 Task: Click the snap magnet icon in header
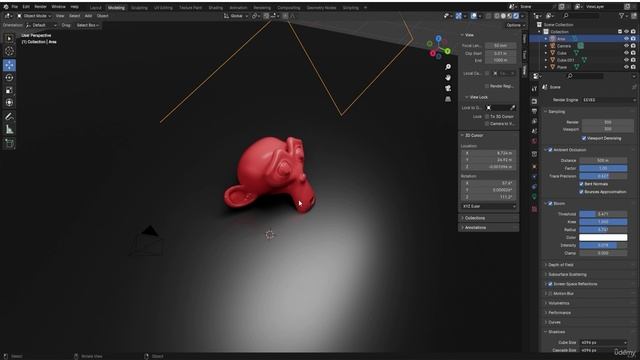[266, 16]
